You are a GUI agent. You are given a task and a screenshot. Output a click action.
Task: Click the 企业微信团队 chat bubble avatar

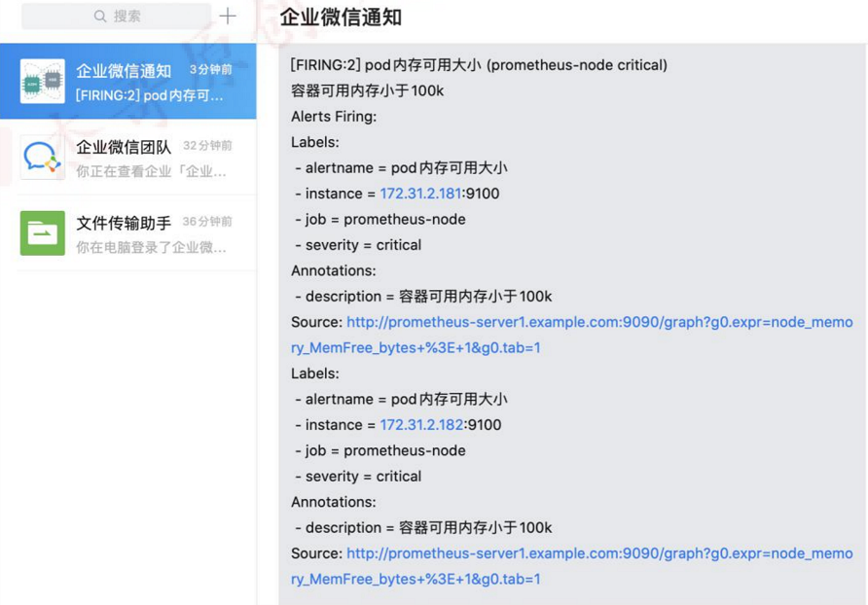(x=43, y=158)
